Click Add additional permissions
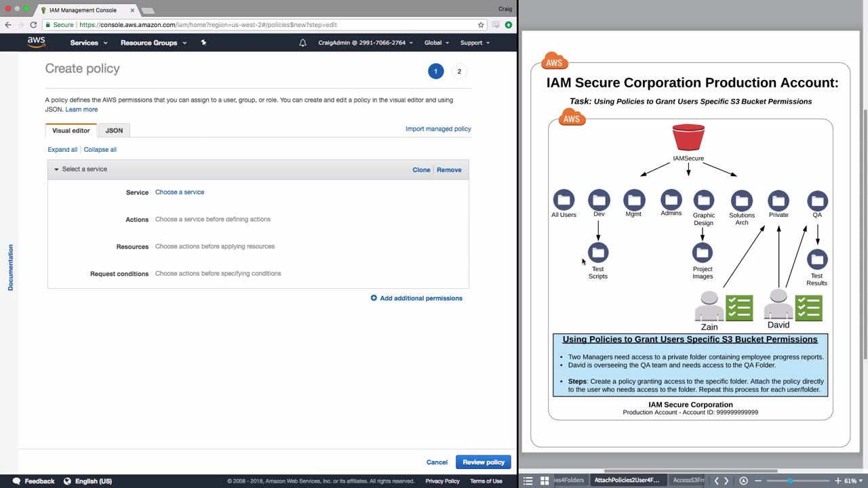Viewport: 868px width, 488px height. click(x=421, y=298)
